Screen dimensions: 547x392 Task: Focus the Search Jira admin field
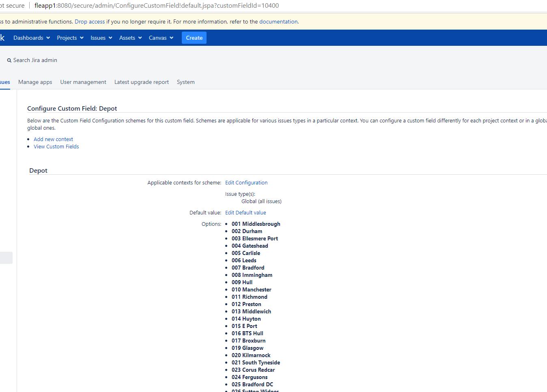(35, 60)
